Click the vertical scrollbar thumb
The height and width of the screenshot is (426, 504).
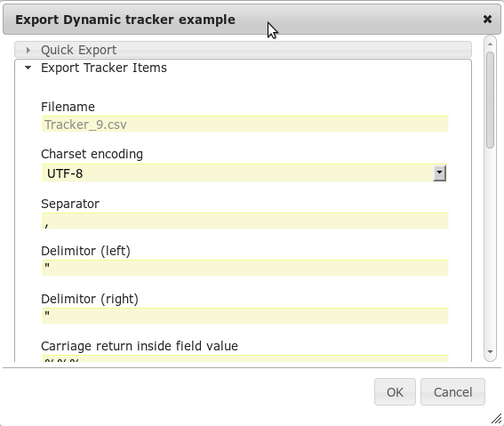tap(490, 100)
